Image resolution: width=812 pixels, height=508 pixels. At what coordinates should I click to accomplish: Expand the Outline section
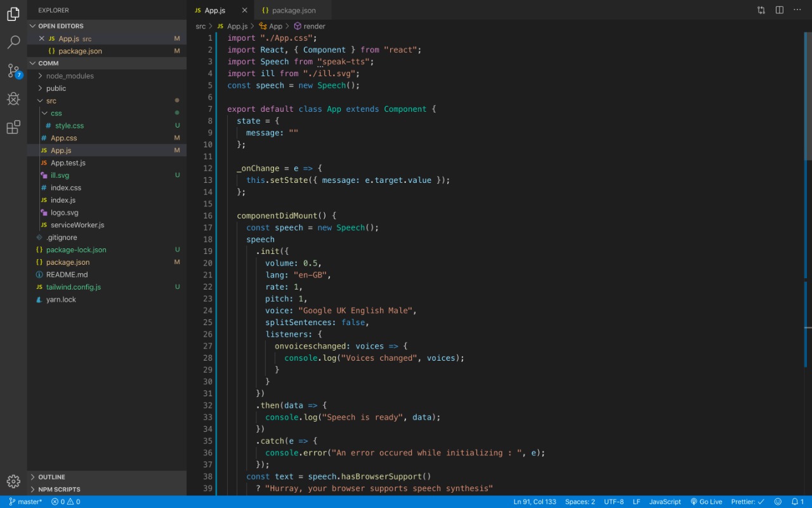pos(107,477)
